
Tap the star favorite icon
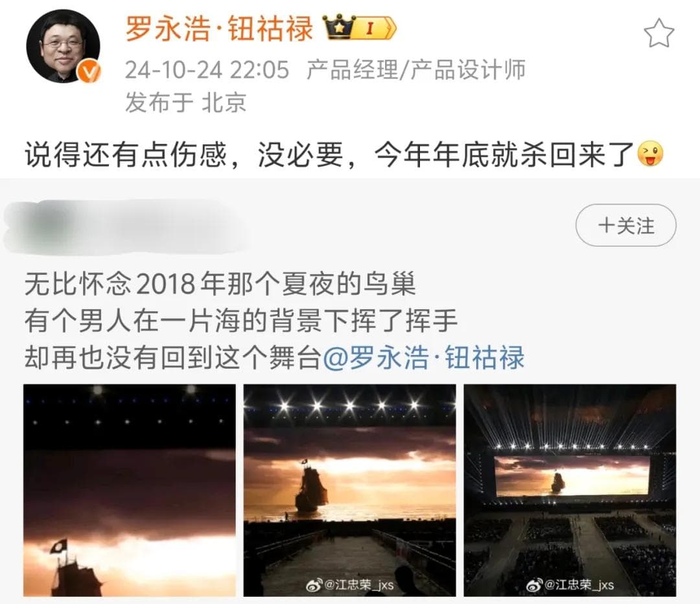[x=659, y=33]
